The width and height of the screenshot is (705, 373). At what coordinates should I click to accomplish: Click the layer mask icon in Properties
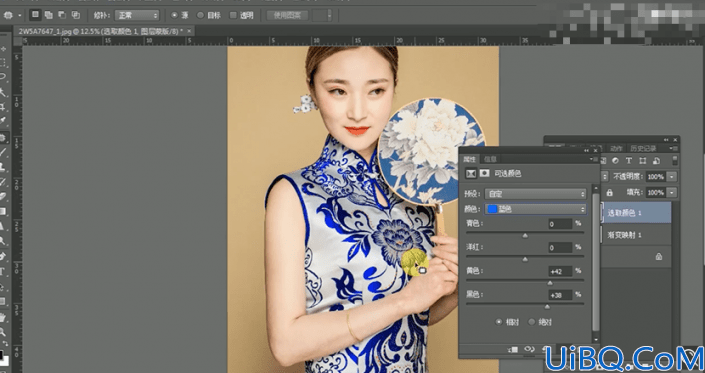click(x=484, y=173)
